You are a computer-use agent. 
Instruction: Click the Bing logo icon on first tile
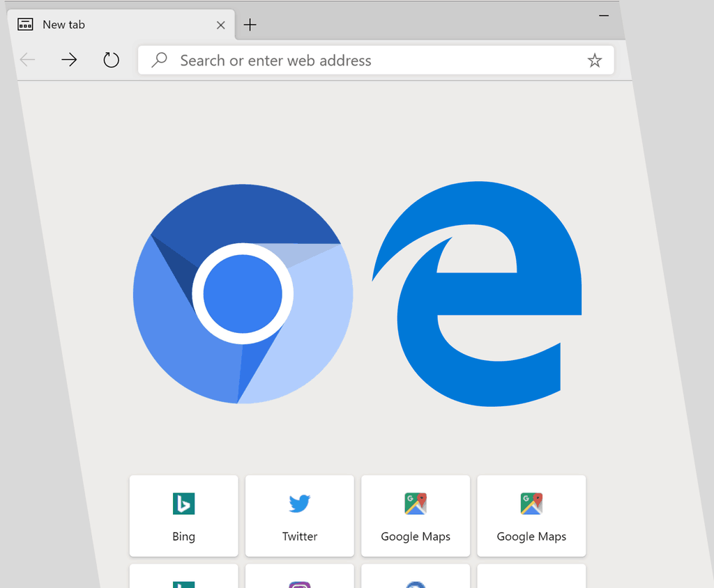pos(183,503)
